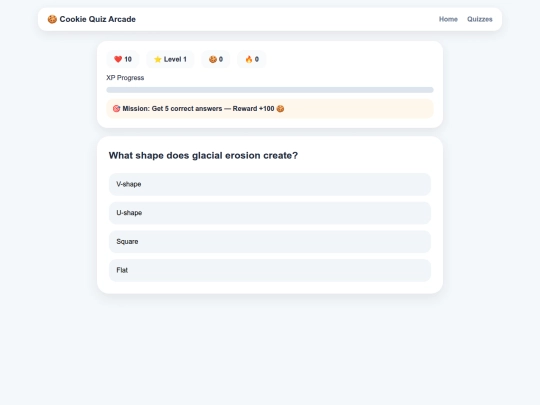Click the cookie logo icon in header
Viewport: 540px width, 405px height.
(52, 19)
